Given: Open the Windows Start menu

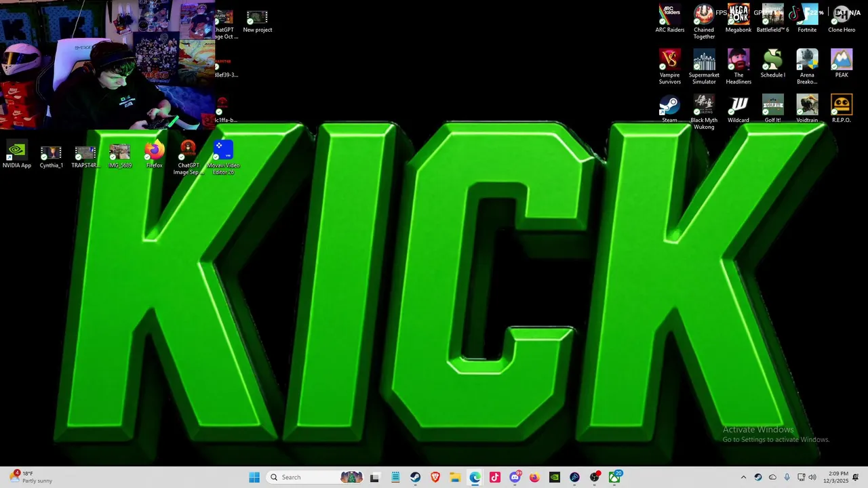Looking at the screenshot, I should [x=254, y=477].
